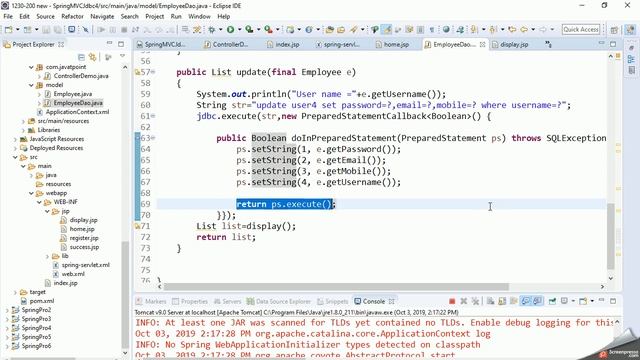Toggle Show Whitespace Characters icon

[x=432, y=29]
